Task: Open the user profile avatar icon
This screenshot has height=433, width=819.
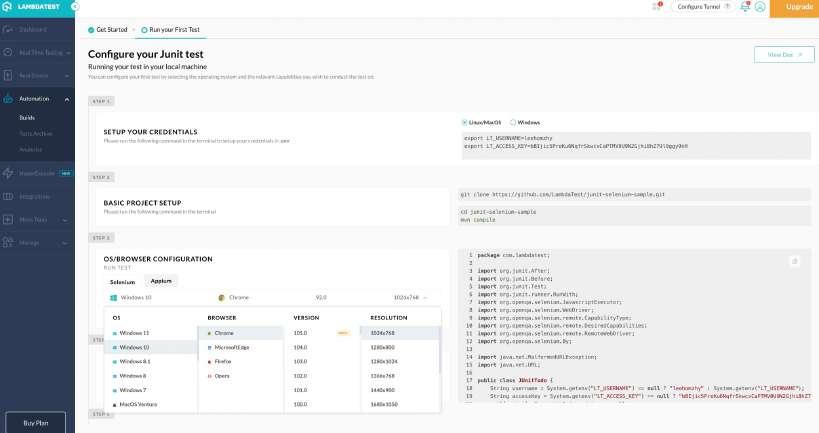Action: (760, 7)
